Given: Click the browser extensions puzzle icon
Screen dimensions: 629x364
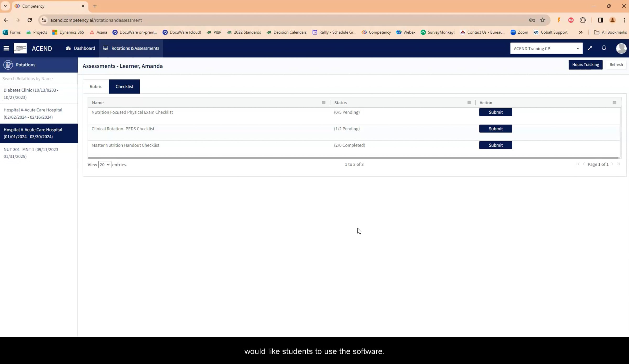Looking at the screenshot, I should coord(583,20).
